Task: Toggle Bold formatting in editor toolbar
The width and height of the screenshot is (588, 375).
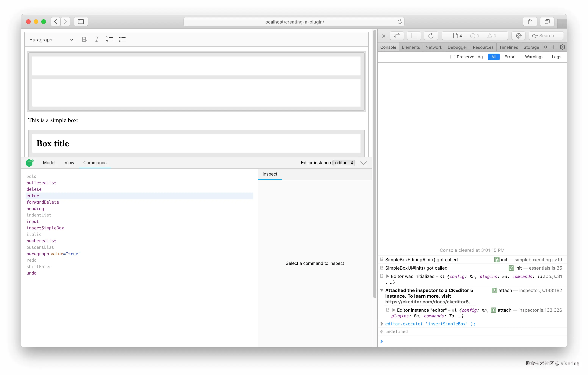Action: point(84,39)
